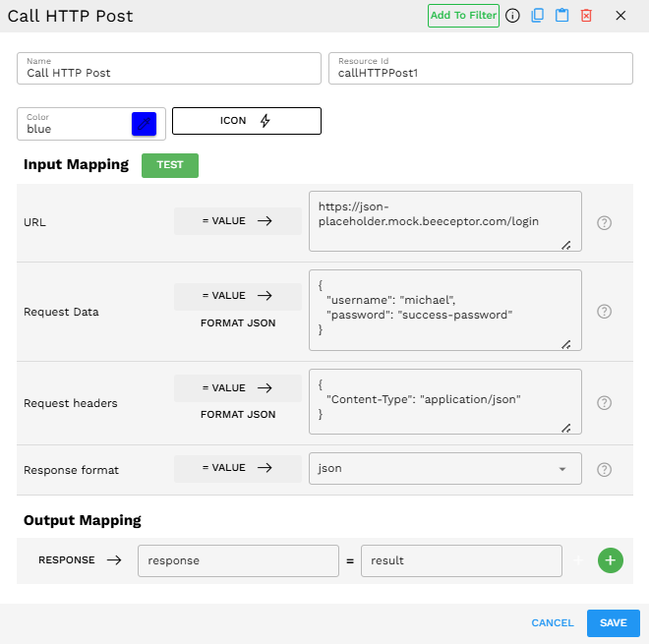649x644 pixels.
Task: Add output mapping with green plus
Action: point(610,560)
